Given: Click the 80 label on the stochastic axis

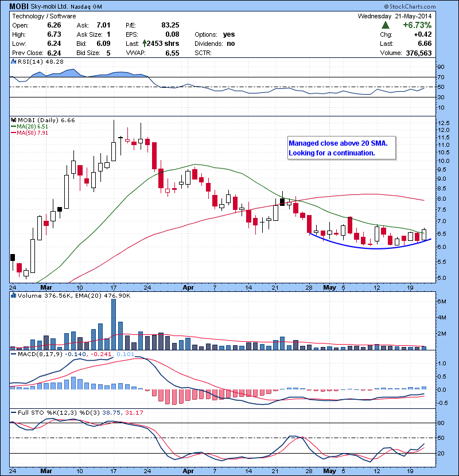Looking at the screenshot, I should point(441,423).
